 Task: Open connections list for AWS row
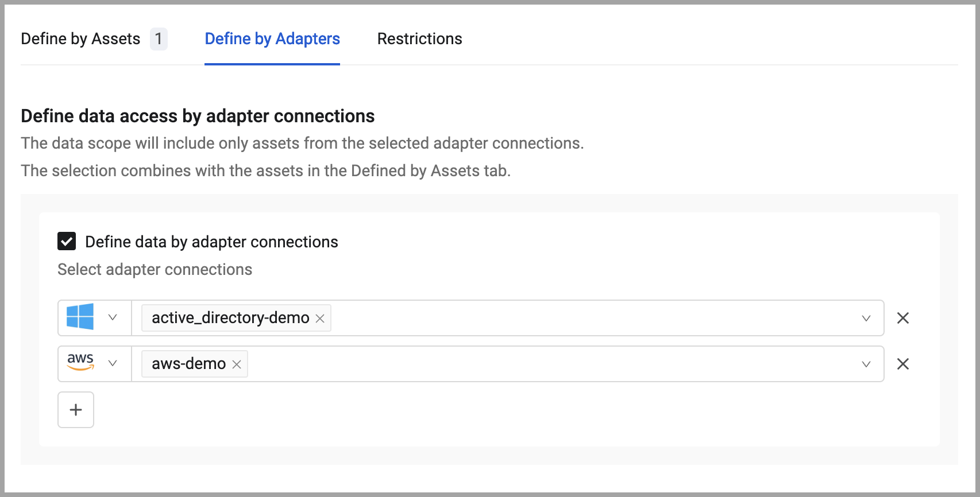pyautogui.click(x=866, y=364)
